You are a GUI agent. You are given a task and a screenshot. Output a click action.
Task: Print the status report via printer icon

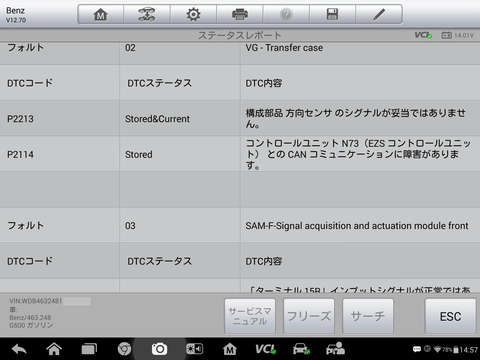(240, 14)
